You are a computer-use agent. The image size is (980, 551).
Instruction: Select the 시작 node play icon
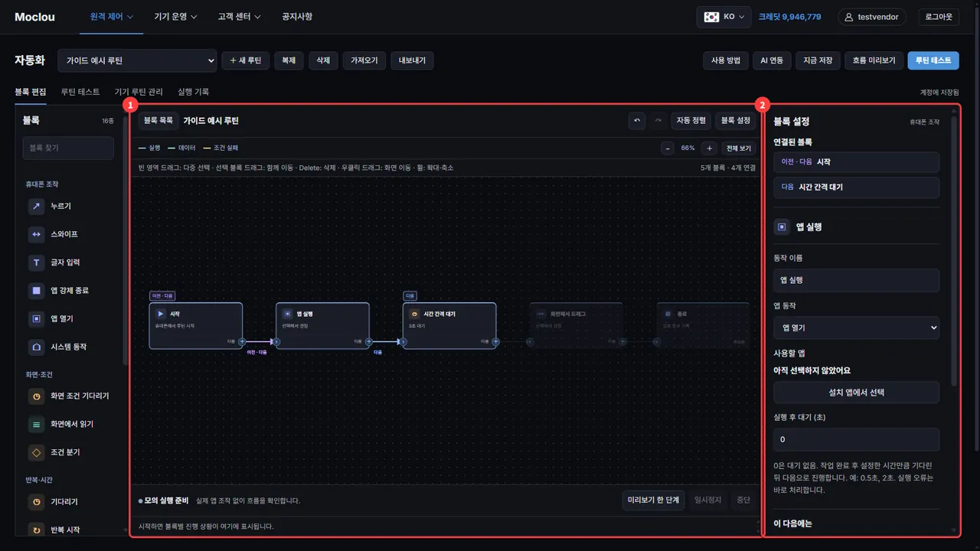pyautogui.click(x=161, y=314)
